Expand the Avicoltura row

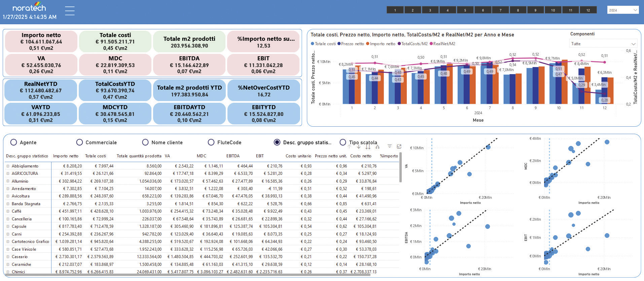8,196
